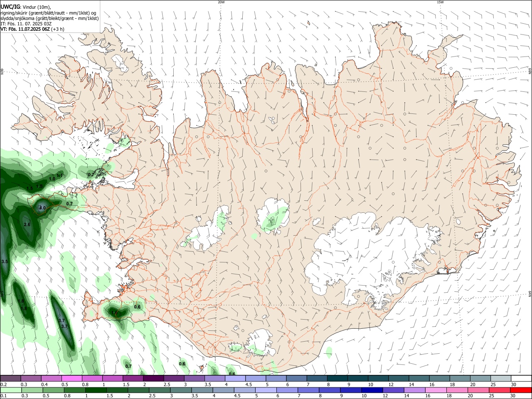
Task: Click the dark mauve swatch between 0.2 and 0.3
Action: [11, 379]
